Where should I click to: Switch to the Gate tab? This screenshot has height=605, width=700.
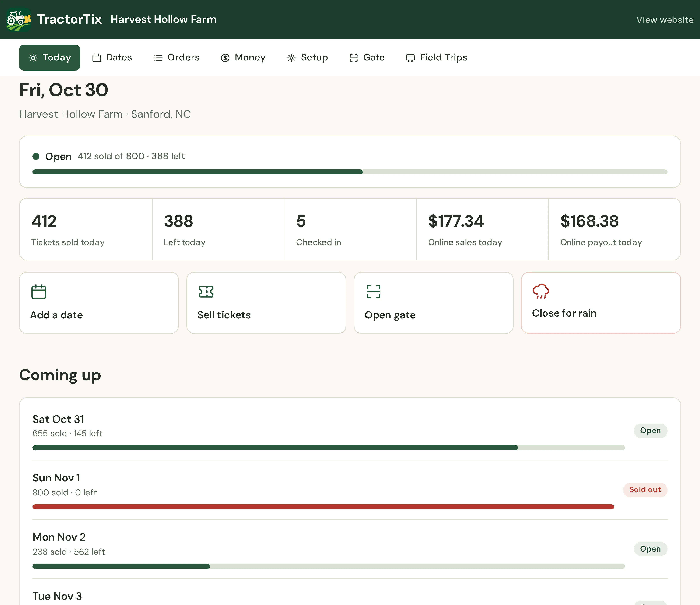[367, 57]
